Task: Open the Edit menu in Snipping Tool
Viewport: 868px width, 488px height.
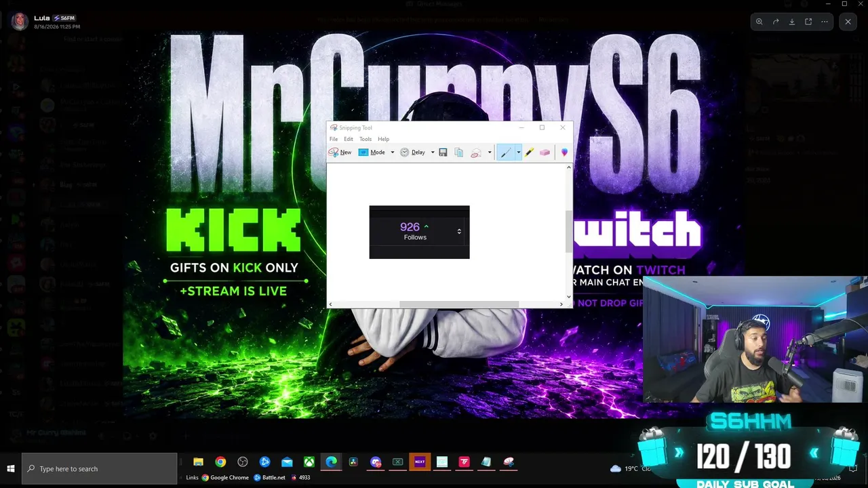Action: click(x=349, y=139)
